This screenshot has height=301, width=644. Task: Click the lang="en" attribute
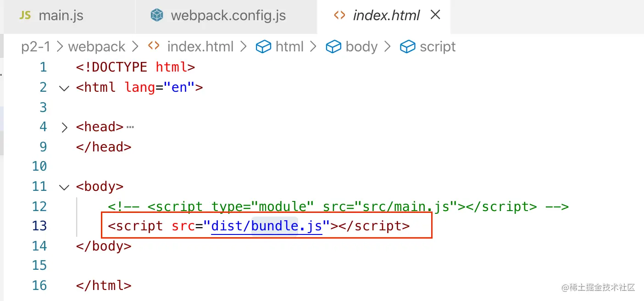160,87
